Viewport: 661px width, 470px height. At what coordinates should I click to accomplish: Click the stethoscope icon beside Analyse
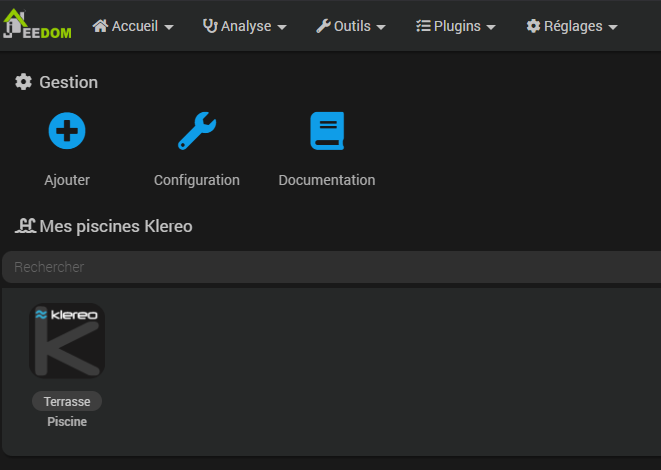click(210, 26)
